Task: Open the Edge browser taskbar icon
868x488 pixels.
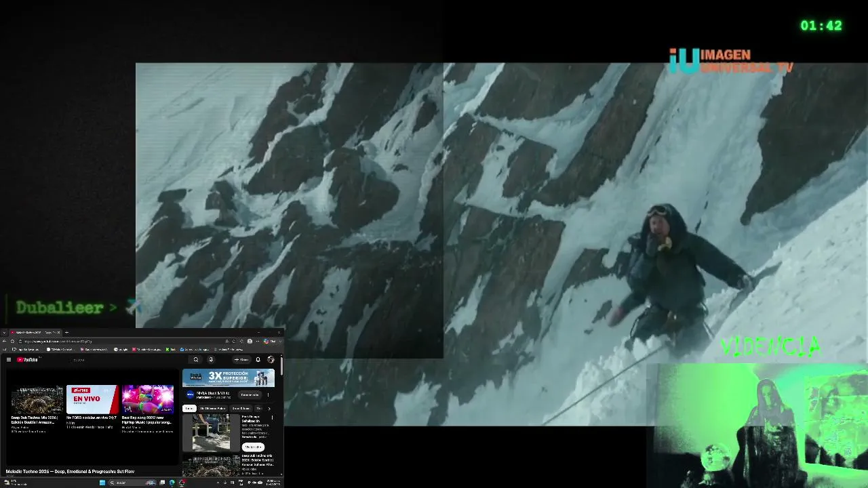Action: point(172,483)
